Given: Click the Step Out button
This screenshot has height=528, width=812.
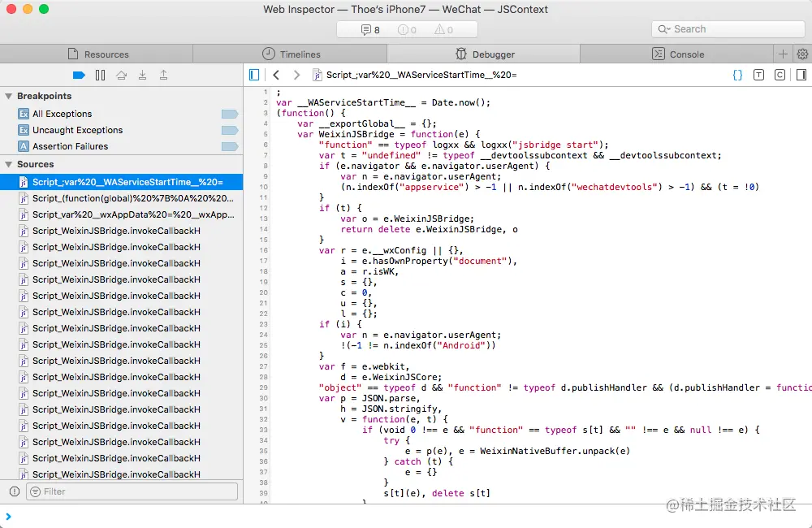Looking at the screenshot, I should [x=163, y=76].
